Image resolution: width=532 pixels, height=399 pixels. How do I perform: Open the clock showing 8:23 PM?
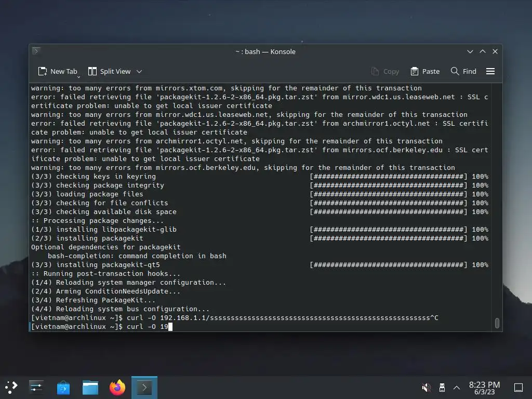tap(484, 388)
